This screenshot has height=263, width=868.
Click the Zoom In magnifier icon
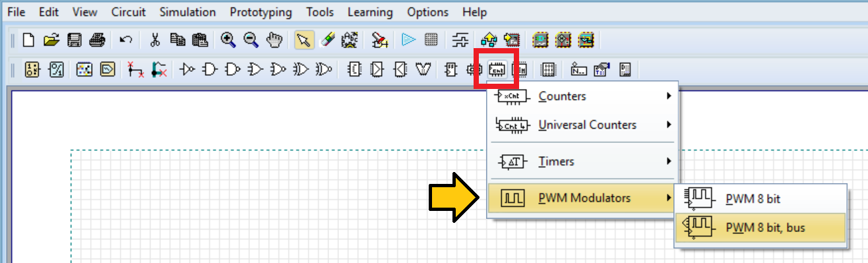click(228, 40)
